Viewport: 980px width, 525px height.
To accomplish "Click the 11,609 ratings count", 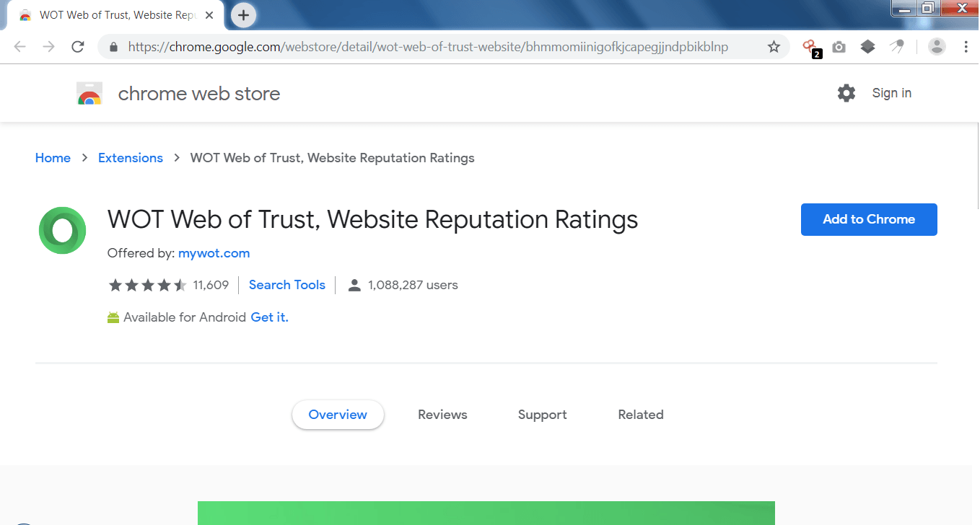I will (x=211, y=286).
